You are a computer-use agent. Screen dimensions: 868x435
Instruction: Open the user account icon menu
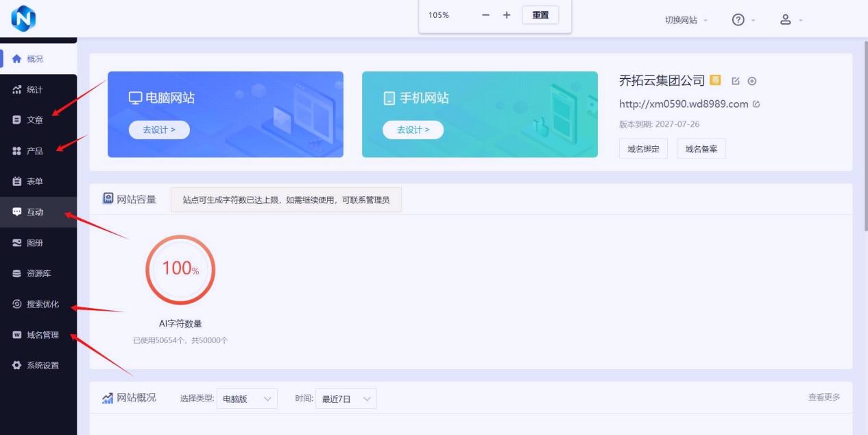coord(786,20)
